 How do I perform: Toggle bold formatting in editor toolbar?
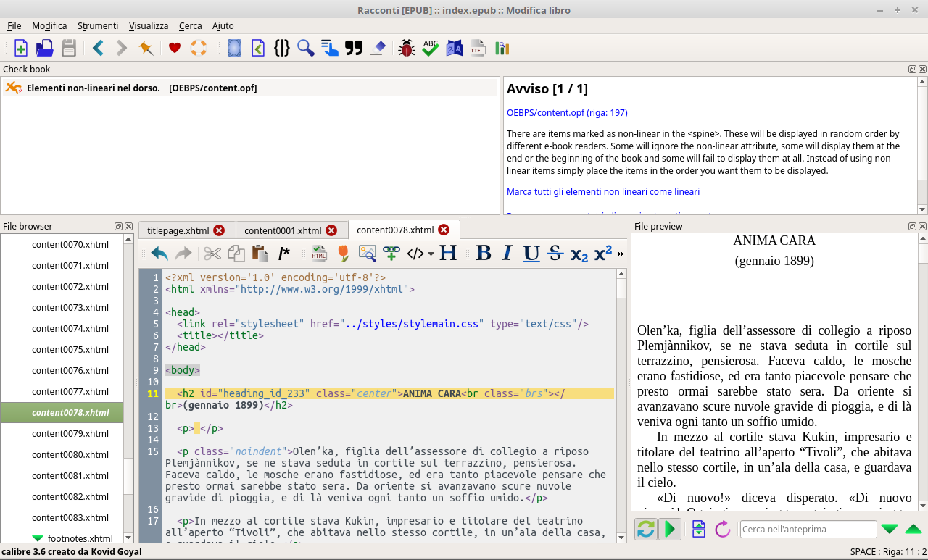click(484, 253)
